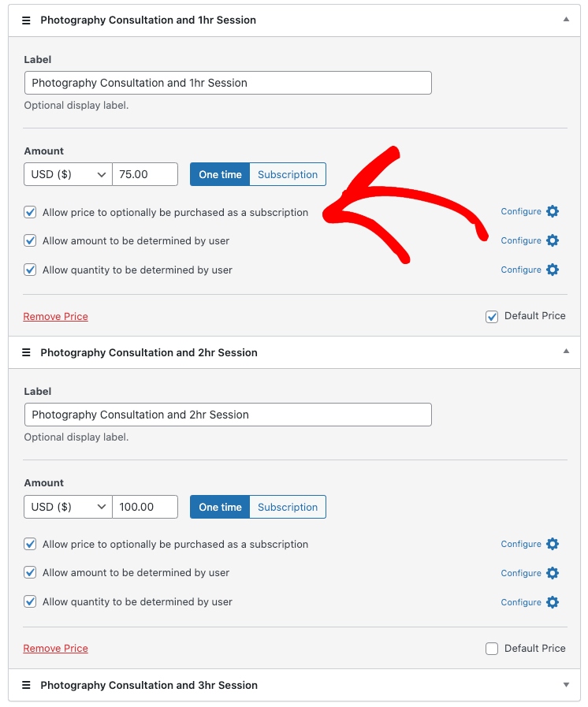The image size is (588, 707).
Task: Click gear icon for 1hr session subscription option
Action: coord(553,211)
